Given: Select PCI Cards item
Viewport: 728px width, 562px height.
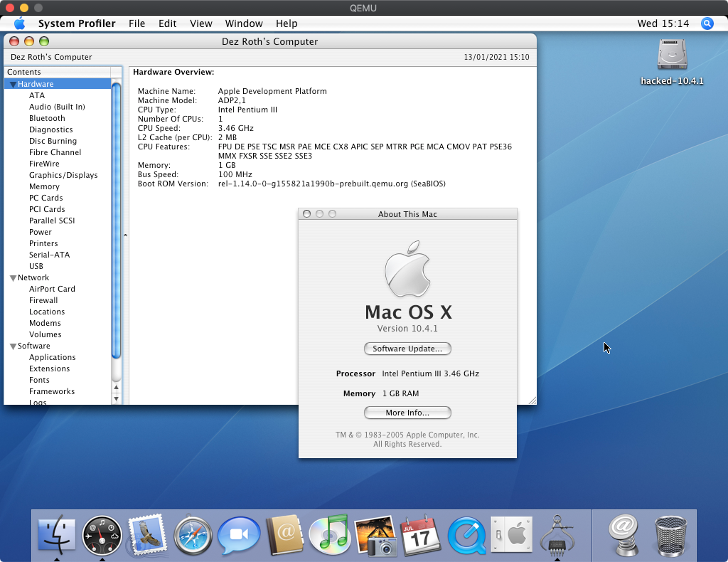Looking at the screenshot, I should (47, 209).
